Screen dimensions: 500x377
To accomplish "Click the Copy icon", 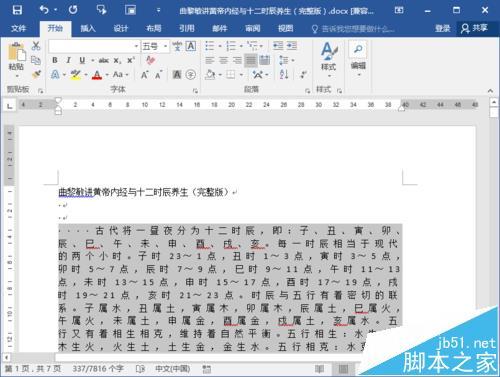I will [x=36, y=60].
